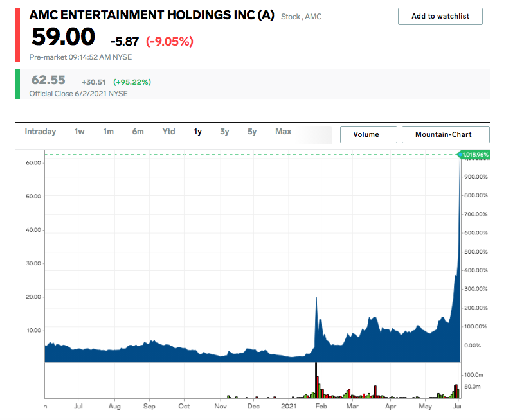Switch chart to Max range
524x420 pixels.
(x=284, y=132)
